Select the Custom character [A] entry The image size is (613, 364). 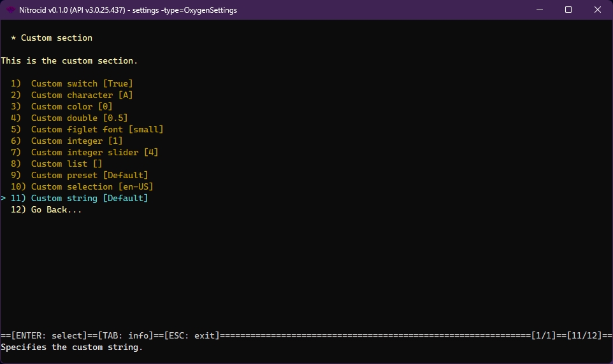pos(82,95)
